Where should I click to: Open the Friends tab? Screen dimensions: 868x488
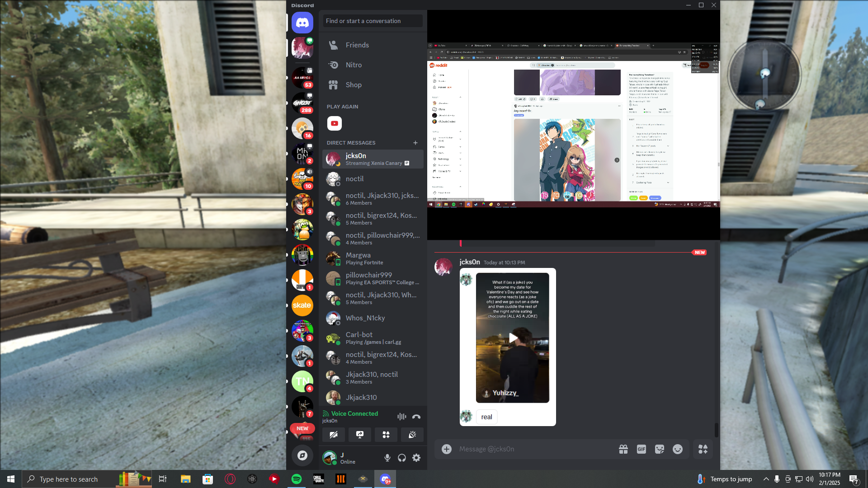[357, 45]
